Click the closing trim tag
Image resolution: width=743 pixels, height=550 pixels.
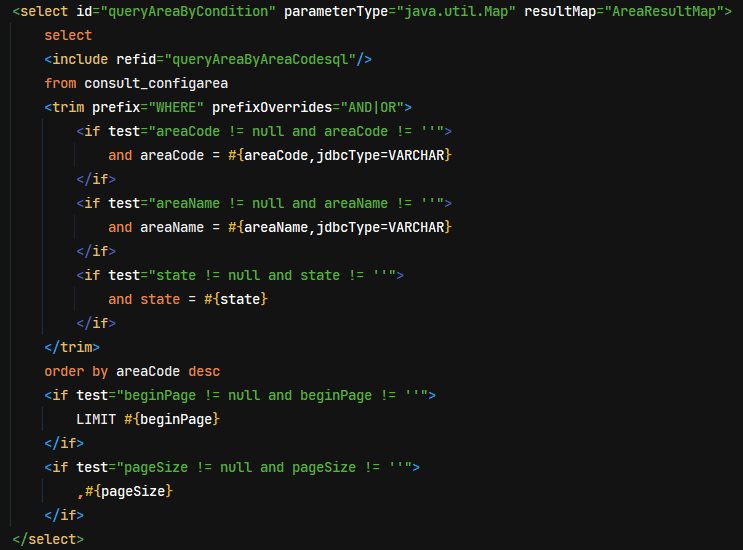72,347
